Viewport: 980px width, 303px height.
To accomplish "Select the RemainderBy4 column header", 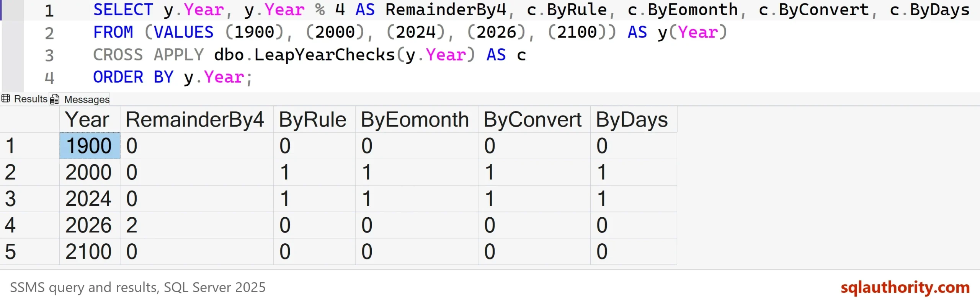I will tap(197, 120).
